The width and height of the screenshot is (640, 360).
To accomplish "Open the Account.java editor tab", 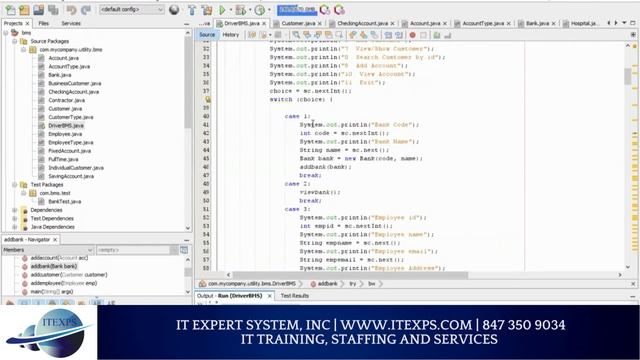I will 425,23.
